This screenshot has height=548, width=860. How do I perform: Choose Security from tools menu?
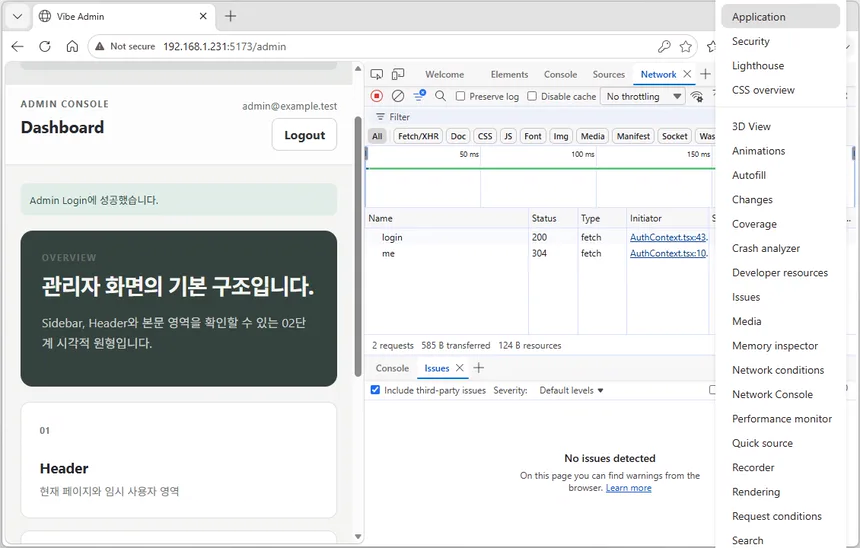tap(780, 41)
